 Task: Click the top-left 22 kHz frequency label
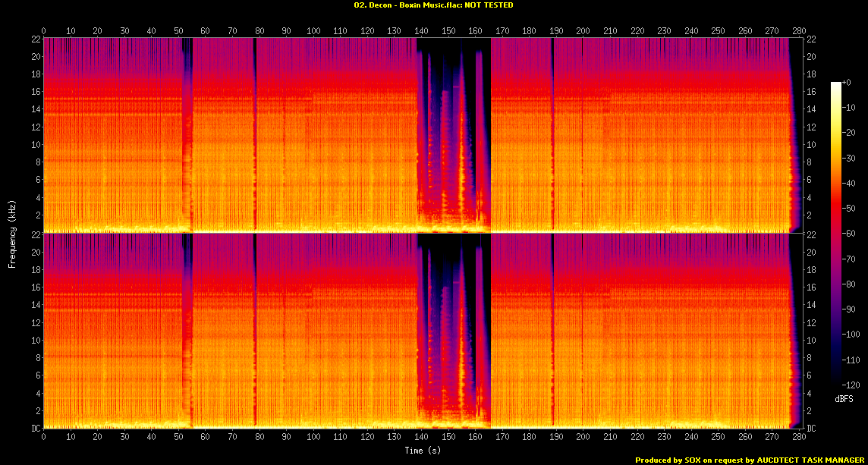(35, 39)
